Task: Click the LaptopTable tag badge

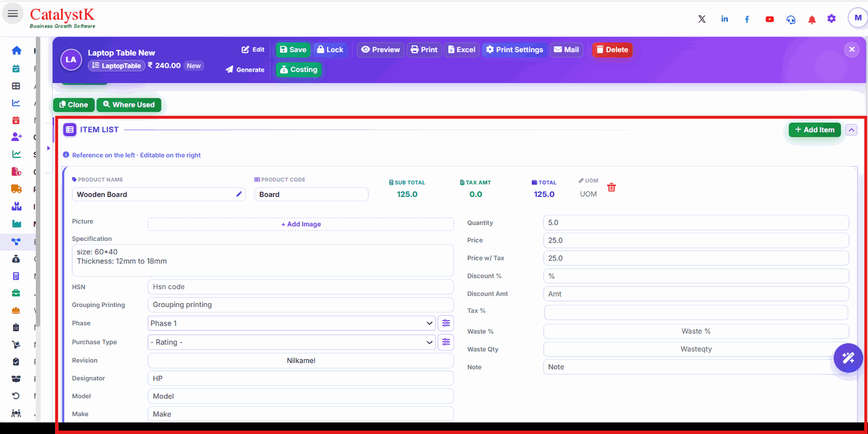Action: [116, 66]
